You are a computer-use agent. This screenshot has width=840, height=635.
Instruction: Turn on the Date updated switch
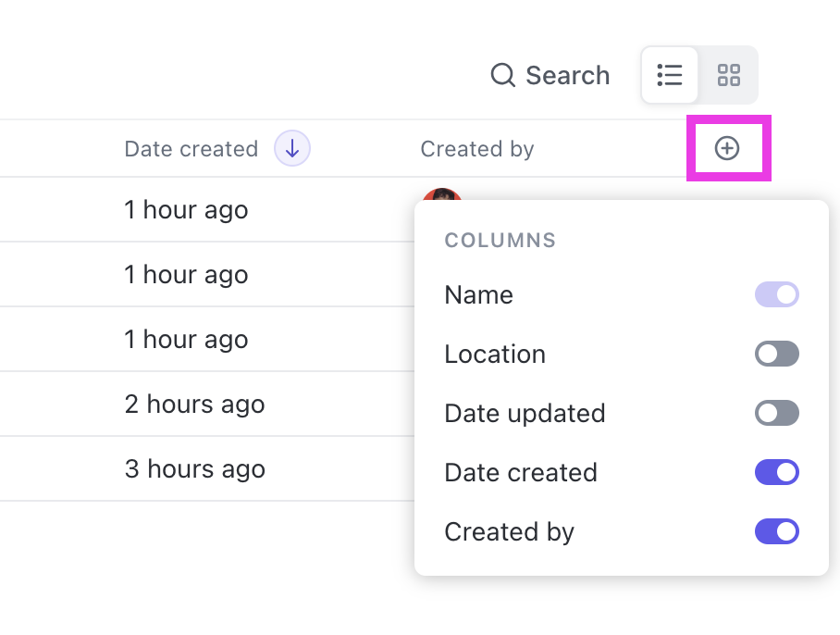point(776,414)
